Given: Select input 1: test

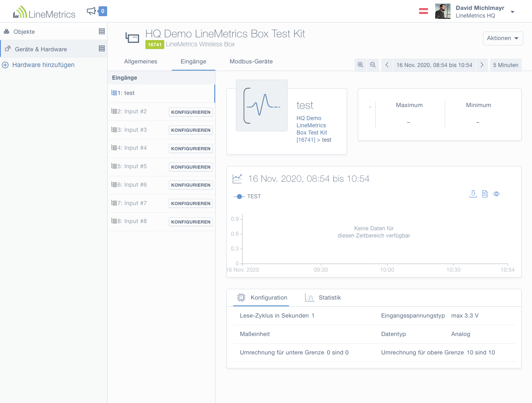Looking at the screenshot, I should click(x=161, y=93).
